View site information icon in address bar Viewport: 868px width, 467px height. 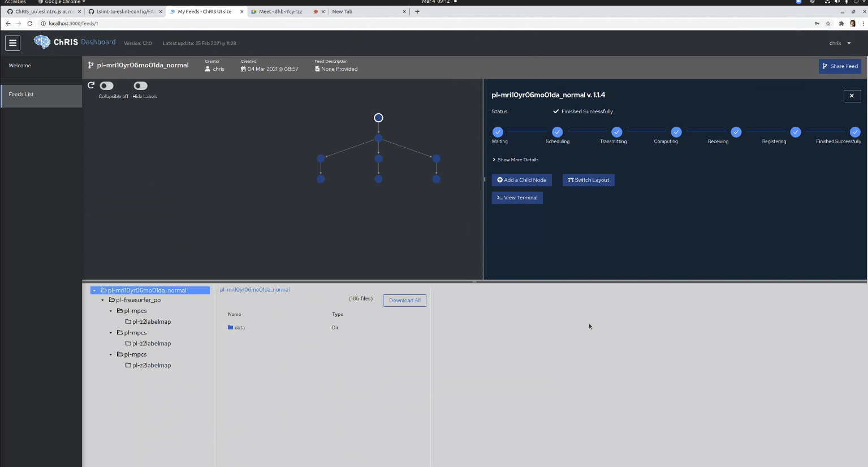[x=43, y=23]
